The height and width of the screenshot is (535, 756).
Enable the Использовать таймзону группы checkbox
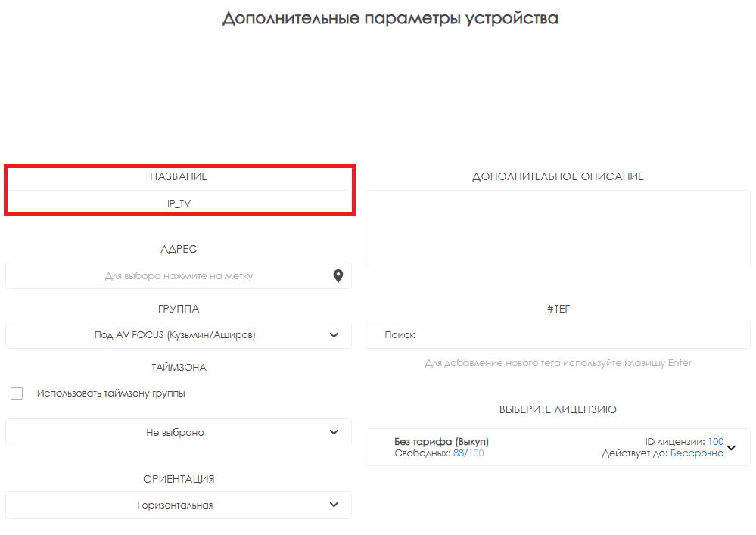[17, 393]
